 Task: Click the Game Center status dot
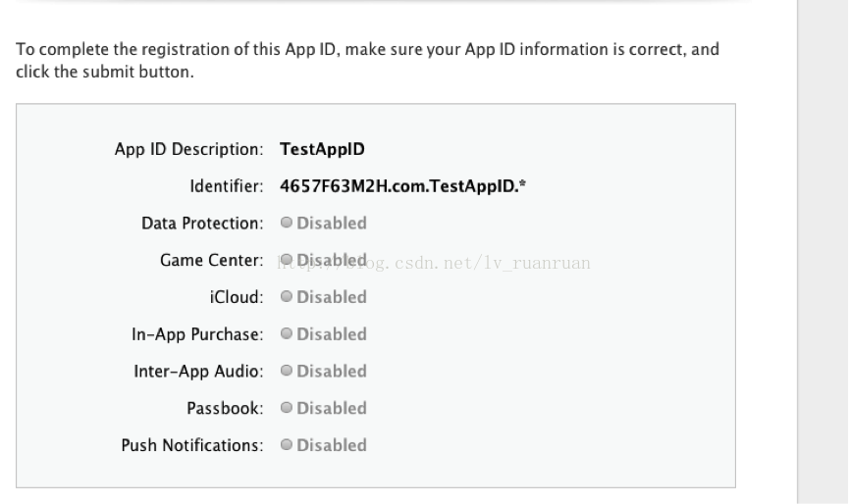[287, 260]
